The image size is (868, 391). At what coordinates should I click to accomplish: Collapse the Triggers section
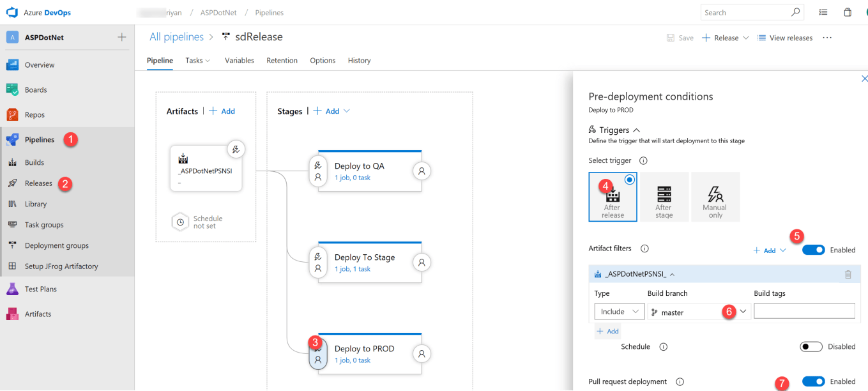coord(636,130)
